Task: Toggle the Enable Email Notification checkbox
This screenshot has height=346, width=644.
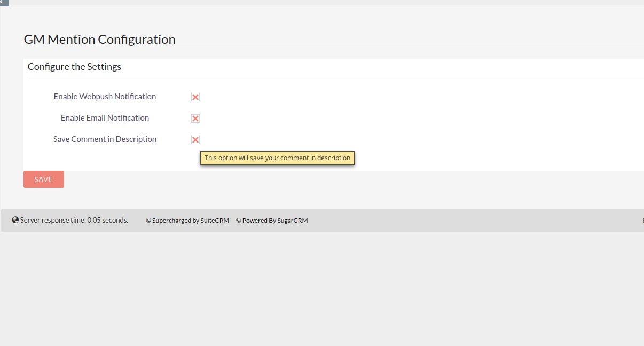Action: 195,119
